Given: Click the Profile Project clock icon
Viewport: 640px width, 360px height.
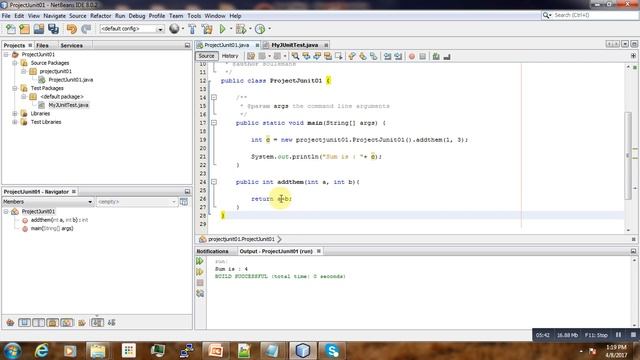Looking at the screenshot, I should (260, 29).
